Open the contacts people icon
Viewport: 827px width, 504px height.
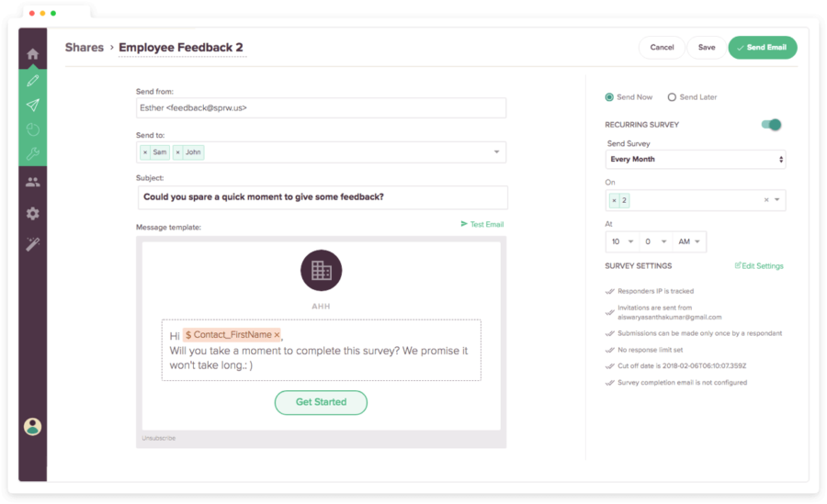pos(33,182)
